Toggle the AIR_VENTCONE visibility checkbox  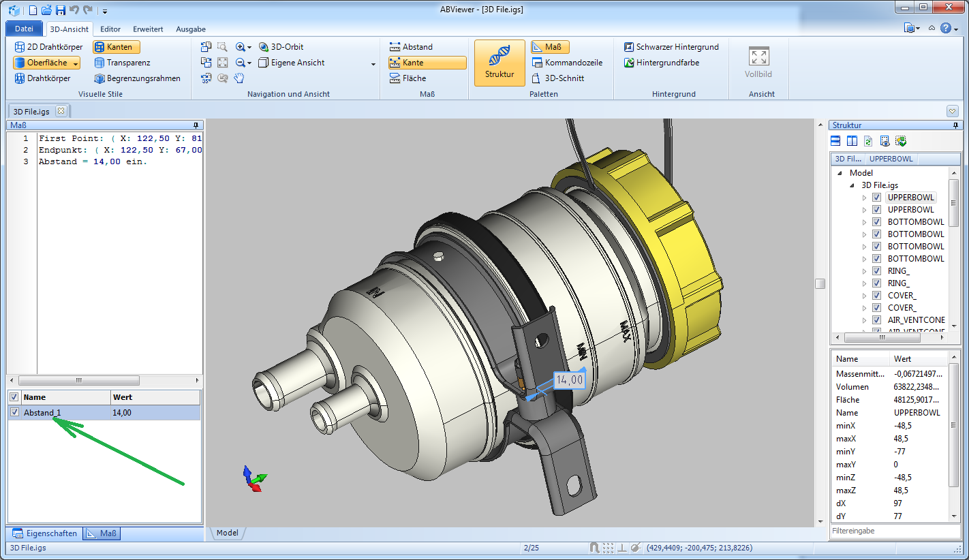tap(877, 320)
